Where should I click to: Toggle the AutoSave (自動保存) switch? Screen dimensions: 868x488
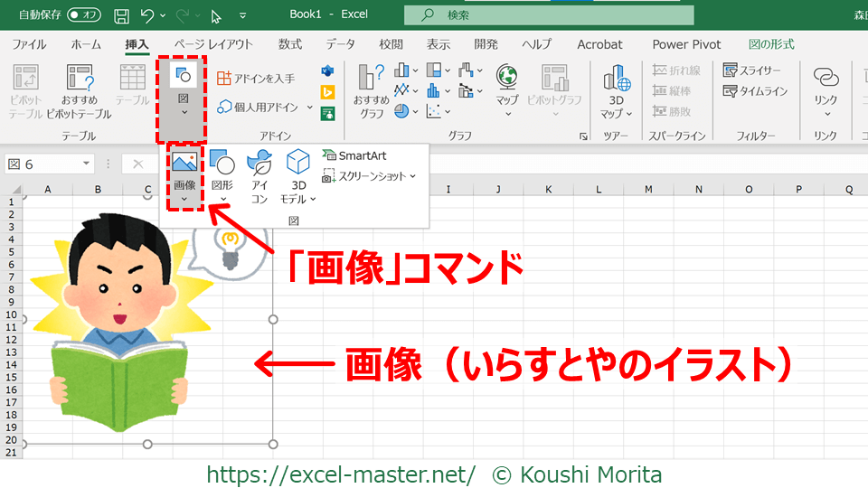click(x=84, y=15)
